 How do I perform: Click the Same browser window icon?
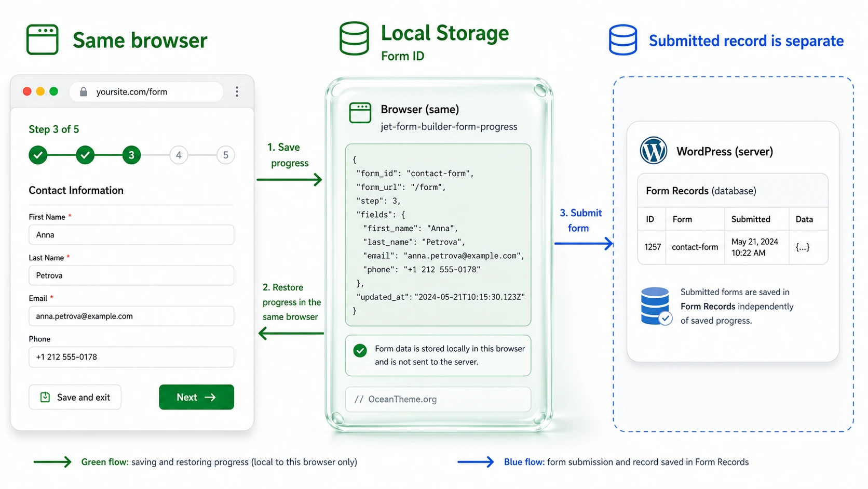(x=42, y=39)
